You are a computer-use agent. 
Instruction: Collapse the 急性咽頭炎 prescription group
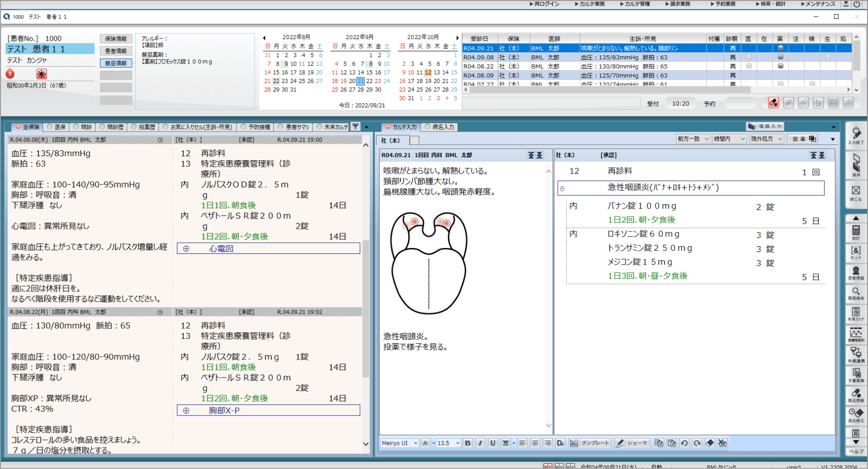pos(562,188)
